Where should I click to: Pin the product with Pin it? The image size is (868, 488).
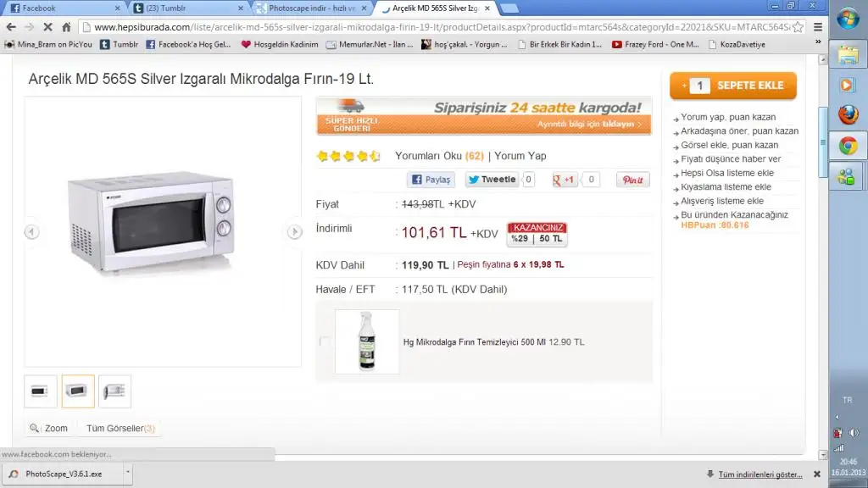point(632,180)
